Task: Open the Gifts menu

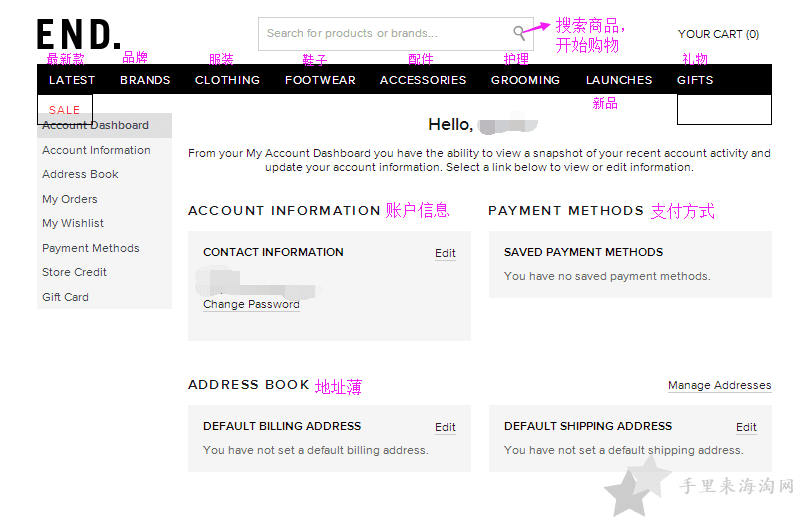Action: 695,80
